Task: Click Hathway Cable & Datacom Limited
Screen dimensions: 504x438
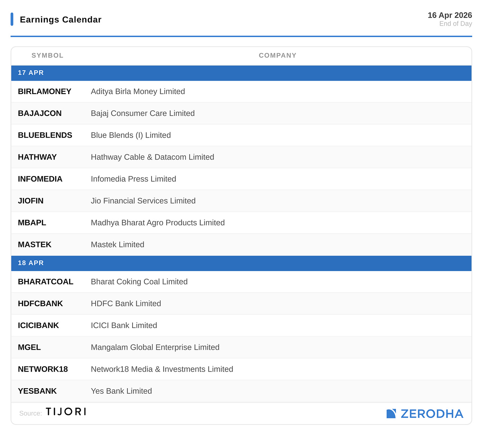Action: 152,157
